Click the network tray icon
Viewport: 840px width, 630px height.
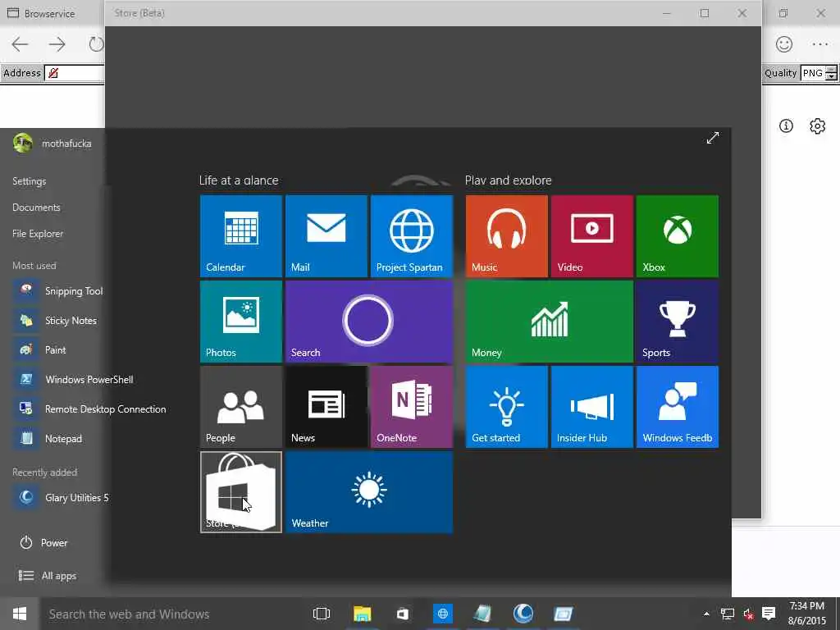pyautogui.click(x=728, y=614)
